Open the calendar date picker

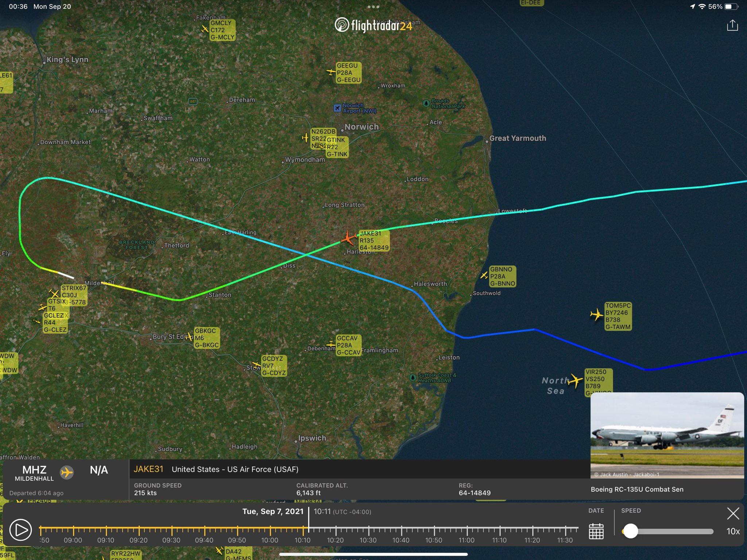tap(596, 532)
